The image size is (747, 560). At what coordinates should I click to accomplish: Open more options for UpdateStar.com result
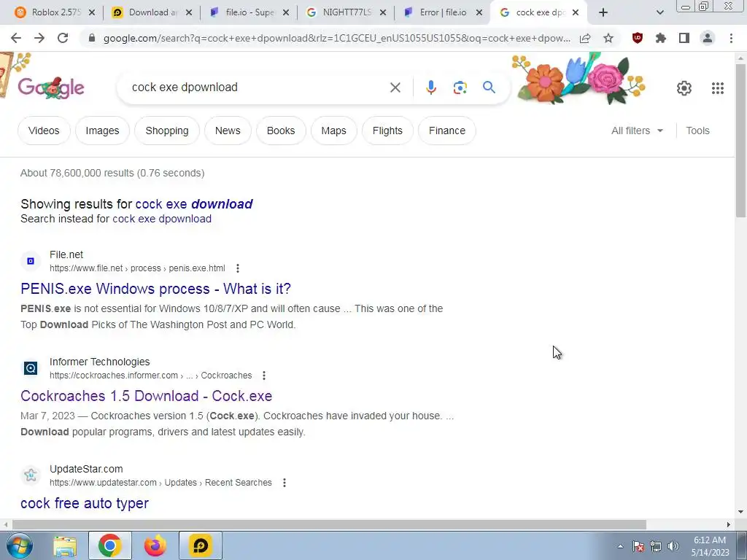285,483
